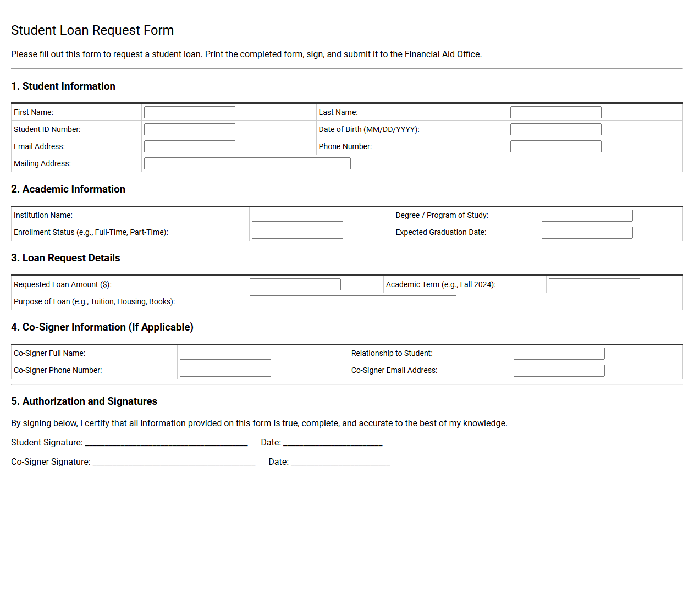Click the '2. Academic Information' heading
This screenshot has height=616, width=694.
tap(68, 189)
